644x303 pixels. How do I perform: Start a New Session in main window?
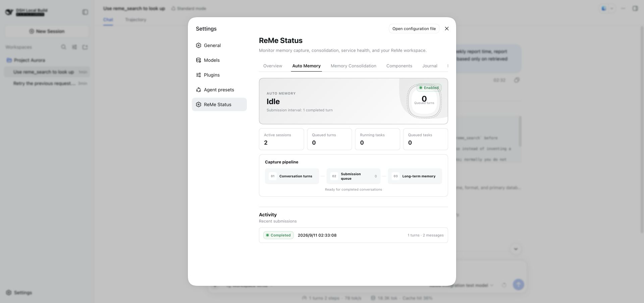coord(47,31)
